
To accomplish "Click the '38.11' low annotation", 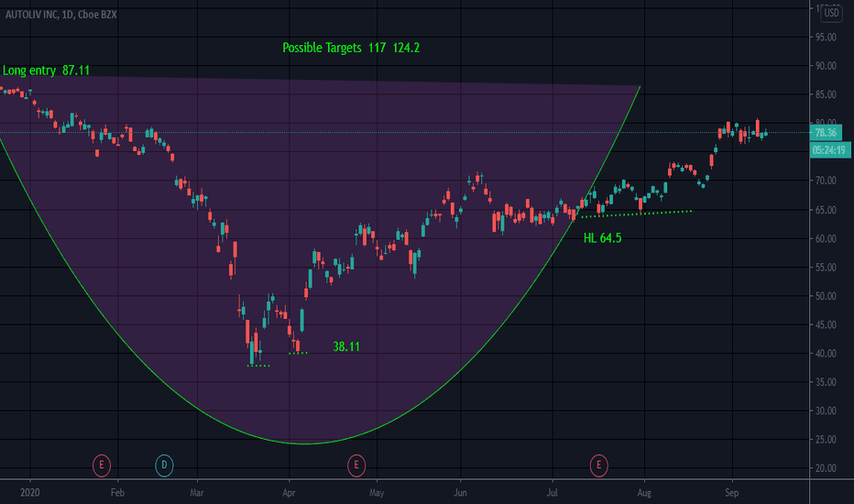I will (346, 346).
